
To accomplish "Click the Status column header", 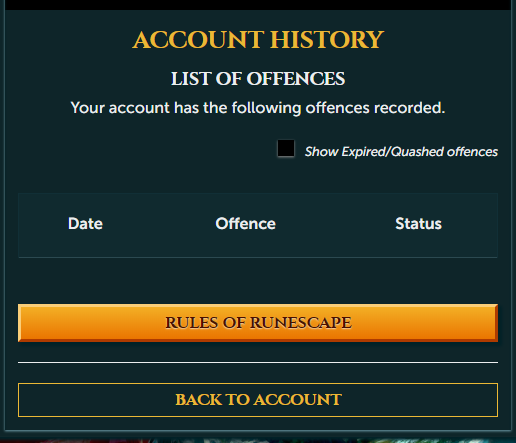I will [418, 223].
